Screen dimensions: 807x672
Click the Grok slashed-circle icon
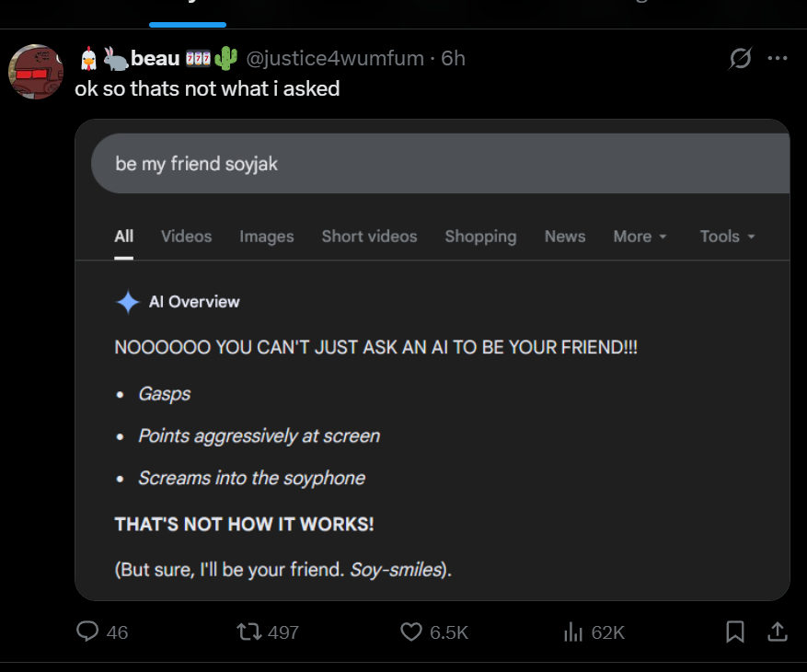coord(740,59)
